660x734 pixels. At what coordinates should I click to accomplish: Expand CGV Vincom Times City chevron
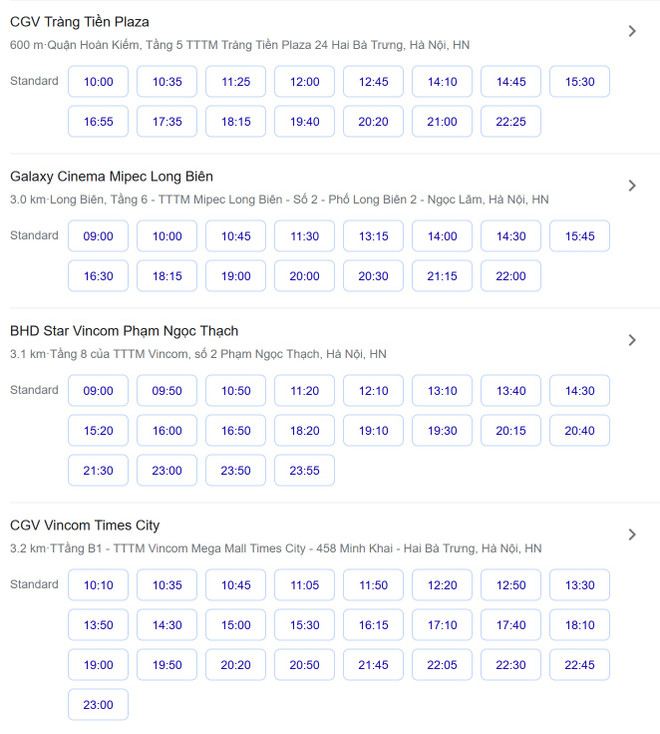point(631,535)
